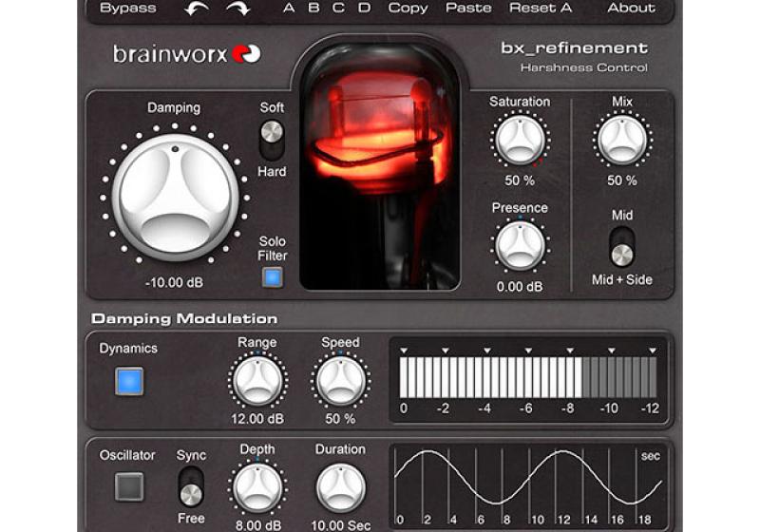
Task: Toggle the Soft/Hard damping switch
Action: click(272, 140)
